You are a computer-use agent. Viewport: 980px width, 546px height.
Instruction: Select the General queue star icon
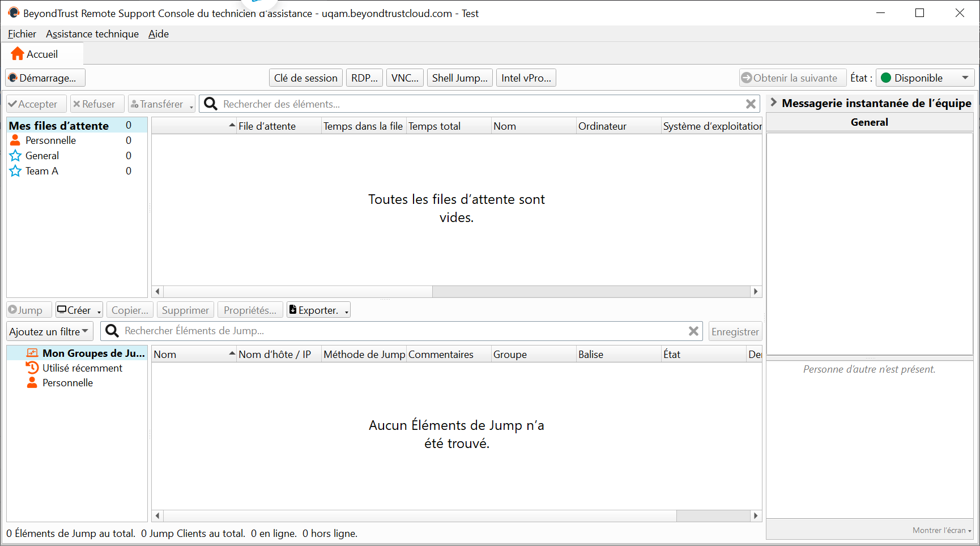pos(15,156)
